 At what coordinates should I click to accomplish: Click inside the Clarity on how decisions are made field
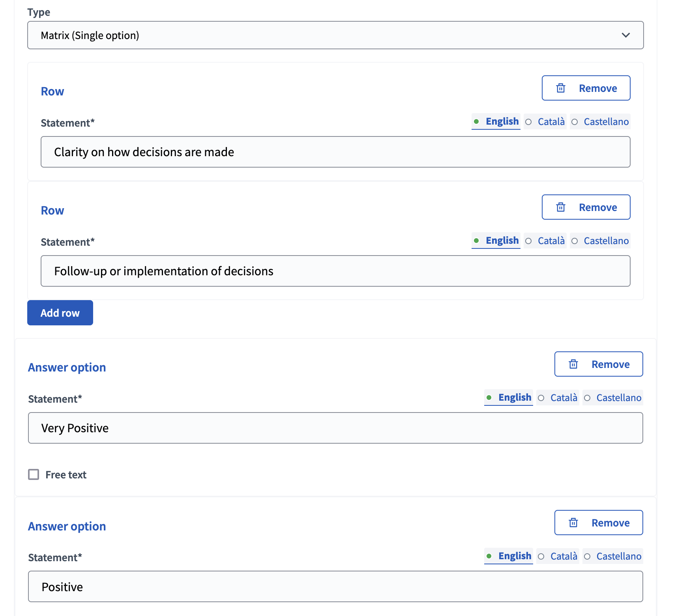(335, 152)
